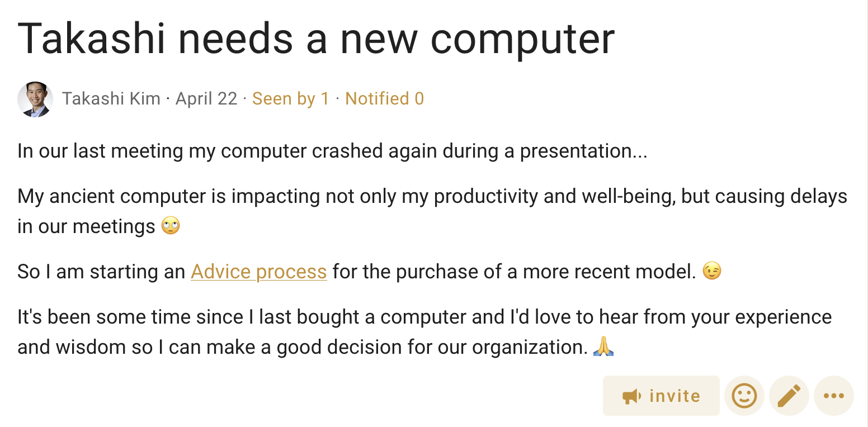Click the eye-rolling emoji after meetings
868x427 pixels.
[x=171, y=226]
